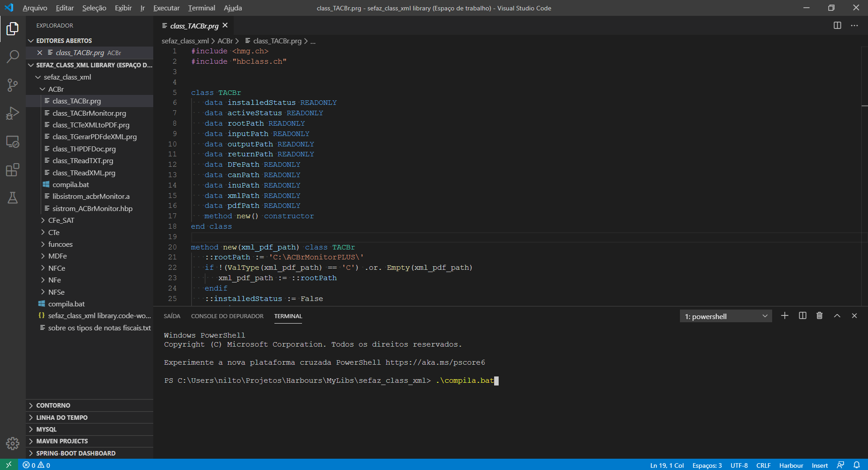
Task: Open class_TReadXML.prg in the explorer
Action: [x=84, y=173]
